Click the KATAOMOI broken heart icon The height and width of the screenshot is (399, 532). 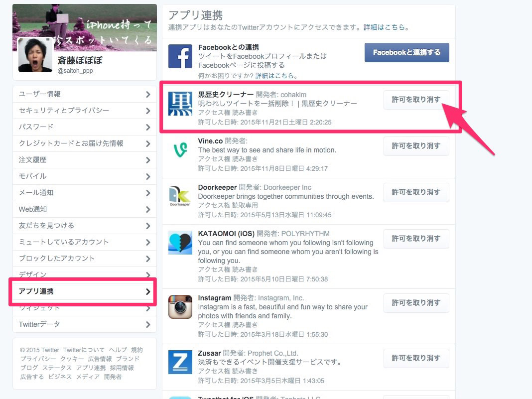[x=180, y=243]
